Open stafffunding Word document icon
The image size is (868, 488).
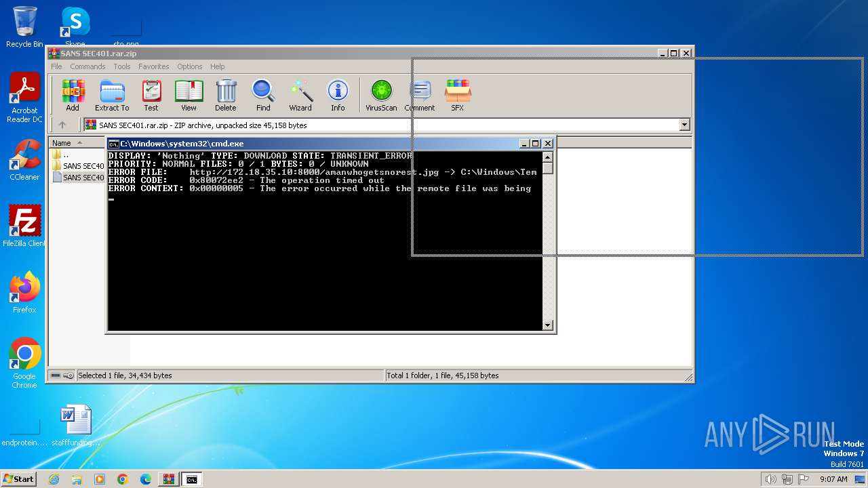coord(75,426)
